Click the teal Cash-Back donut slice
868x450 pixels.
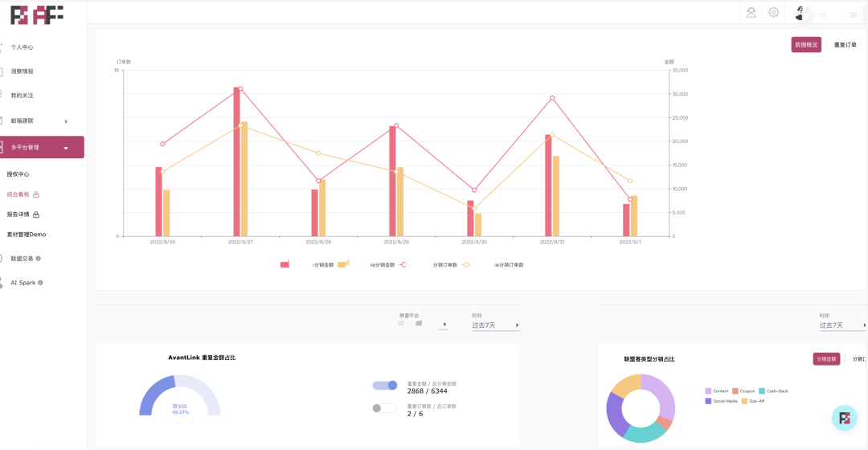(x=644, y=433)
